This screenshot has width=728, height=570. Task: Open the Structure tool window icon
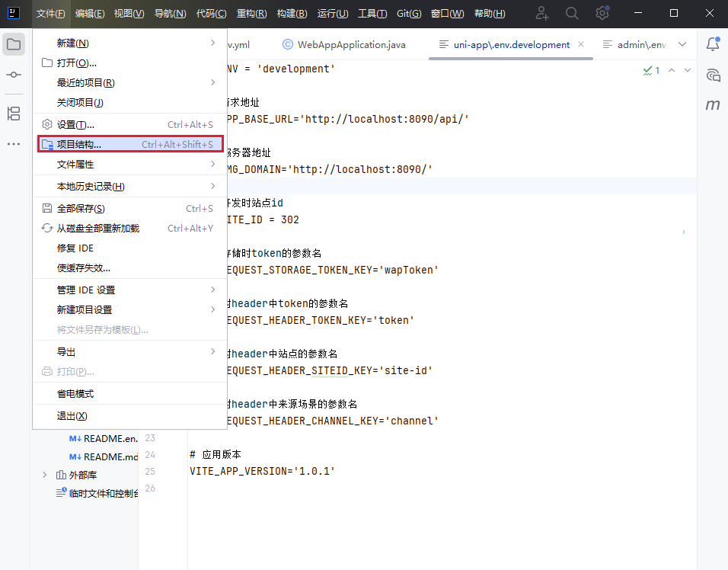tap(14, 114)
